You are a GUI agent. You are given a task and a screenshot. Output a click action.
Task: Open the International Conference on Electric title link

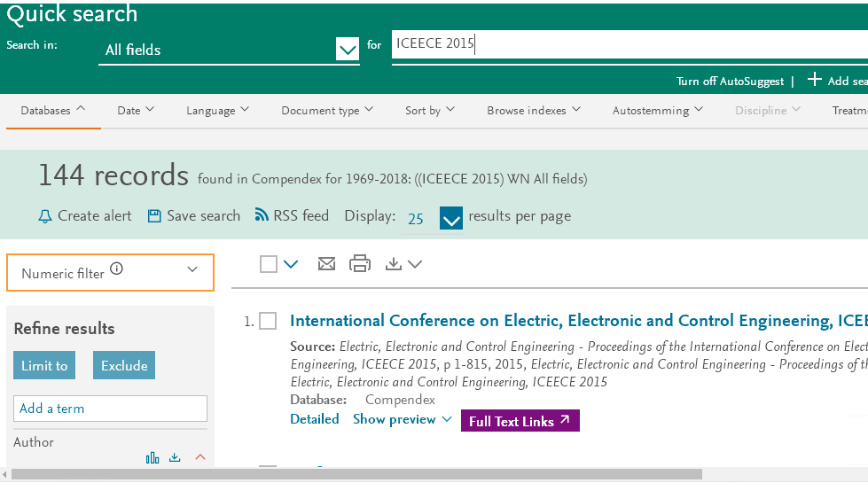(x=578, y=320)
